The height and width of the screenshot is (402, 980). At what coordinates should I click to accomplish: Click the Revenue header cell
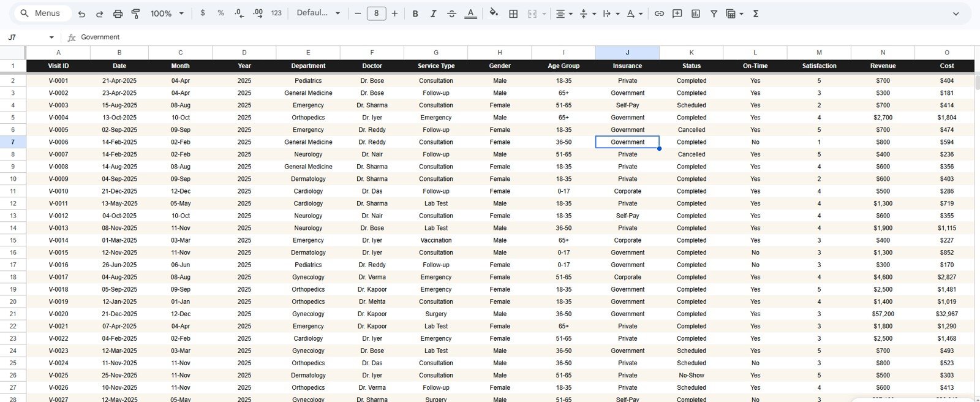[883, 66]
